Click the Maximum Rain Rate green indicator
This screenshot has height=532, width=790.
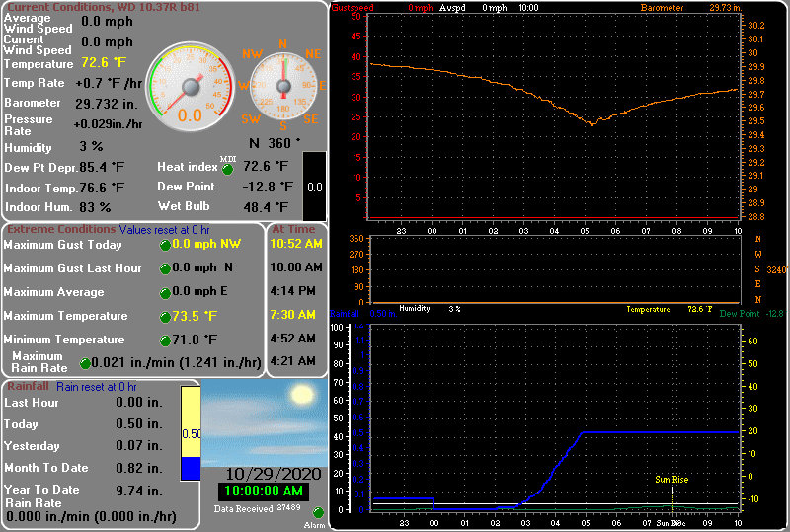[x=85, y=363]
